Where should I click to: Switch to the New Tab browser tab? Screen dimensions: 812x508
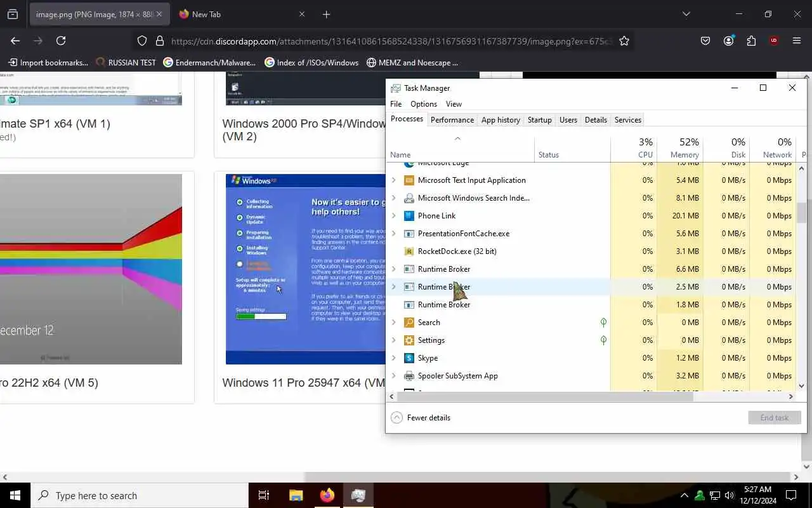(x=241, y=14)
